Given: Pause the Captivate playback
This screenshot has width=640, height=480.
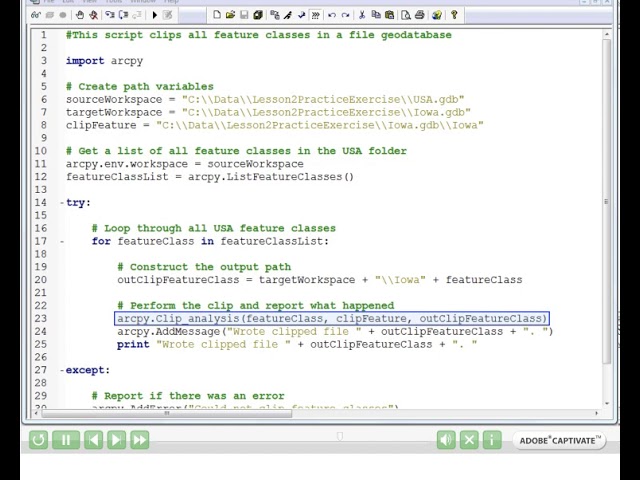Looking at the screenshot, I should 66,440.
